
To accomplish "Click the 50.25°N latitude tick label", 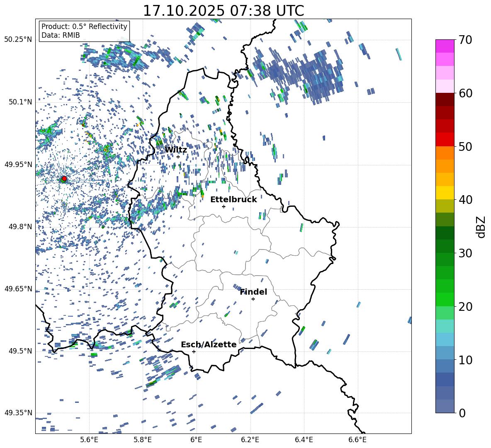I will point(18,40).
